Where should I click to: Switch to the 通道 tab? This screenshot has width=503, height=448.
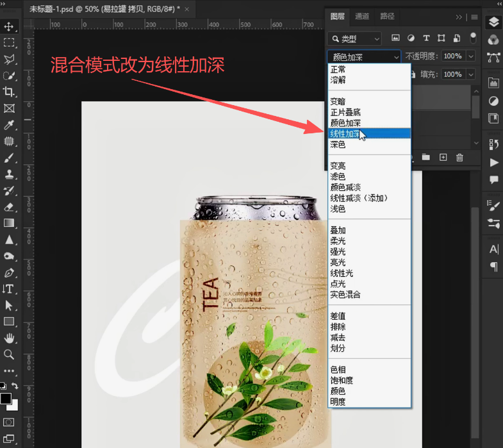[x=362, y=17]
